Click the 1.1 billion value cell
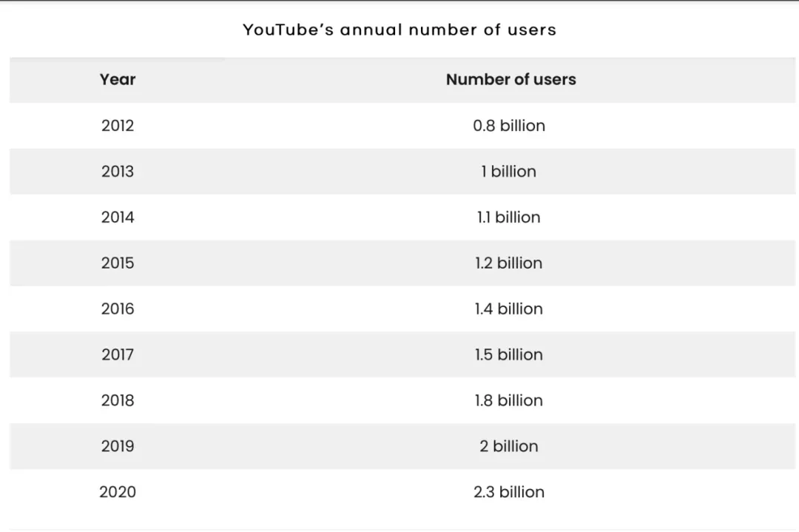799x532 pixels. click(x=509, y=217)
